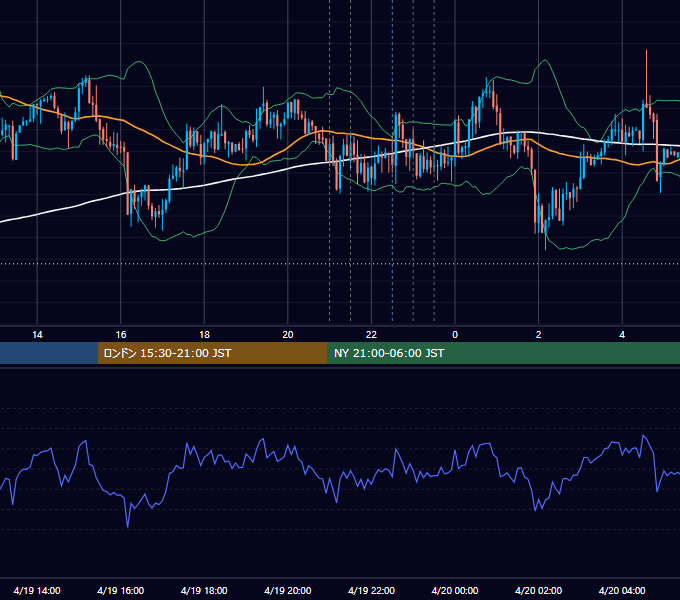Click the hour 2 axis tick label

(x=538, y=335)
